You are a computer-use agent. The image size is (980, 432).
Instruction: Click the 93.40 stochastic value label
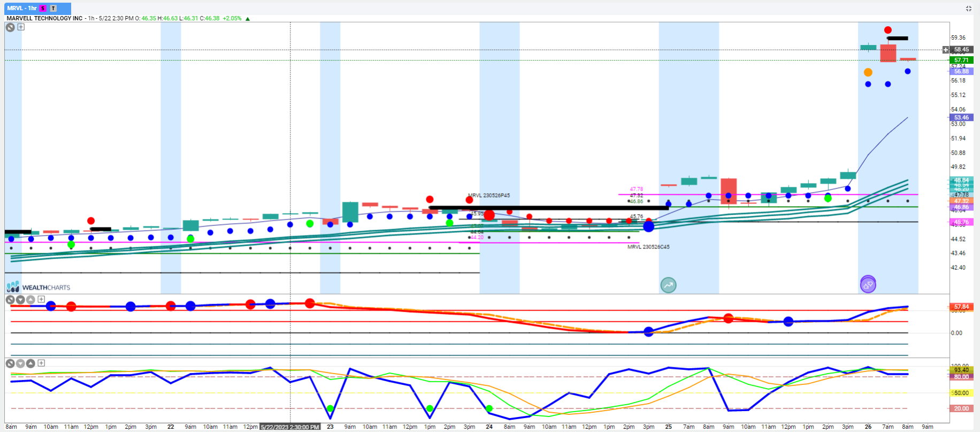point(961,370)
